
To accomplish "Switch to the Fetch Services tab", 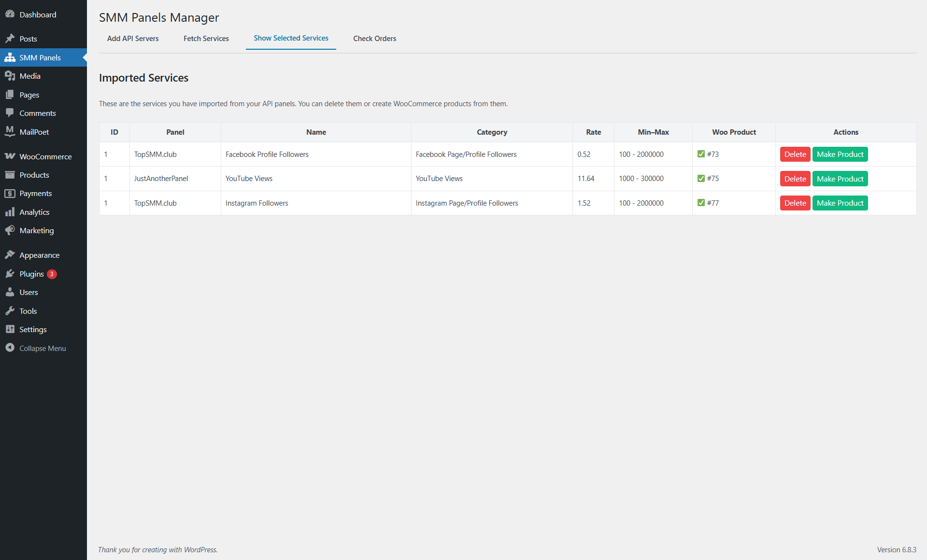I will click(206, 39).
